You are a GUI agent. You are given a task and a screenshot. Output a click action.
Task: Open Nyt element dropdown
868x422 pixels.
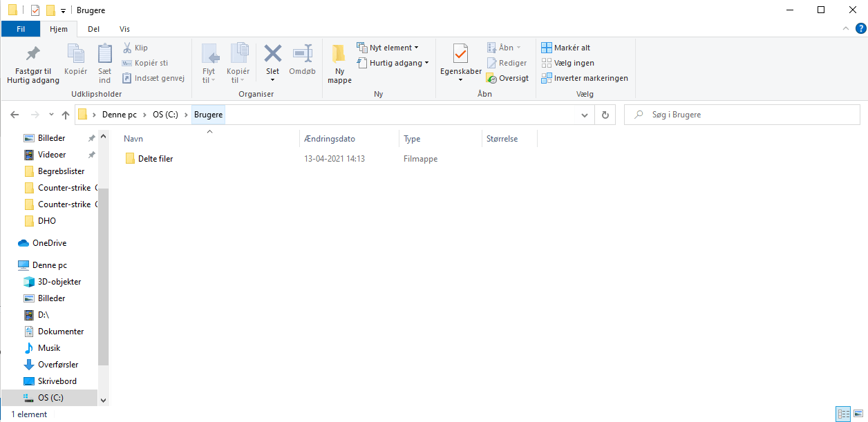[x=388, y=48]
